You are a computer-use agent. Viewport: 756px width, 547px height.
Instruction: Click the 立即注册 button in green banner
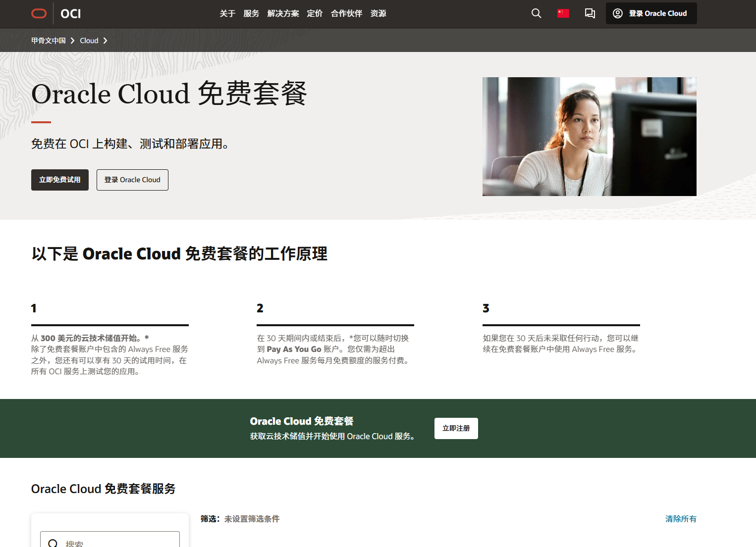pyautogui.click(x=456, y=428)
